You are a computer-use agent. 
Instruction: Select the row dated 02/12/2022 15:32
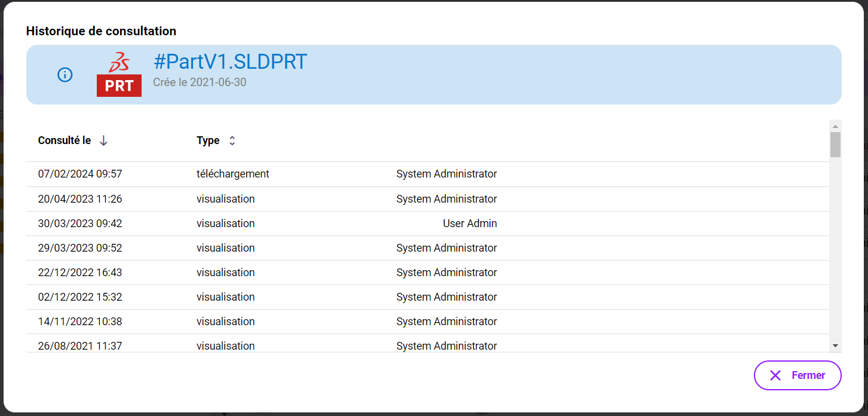[80, 297]
